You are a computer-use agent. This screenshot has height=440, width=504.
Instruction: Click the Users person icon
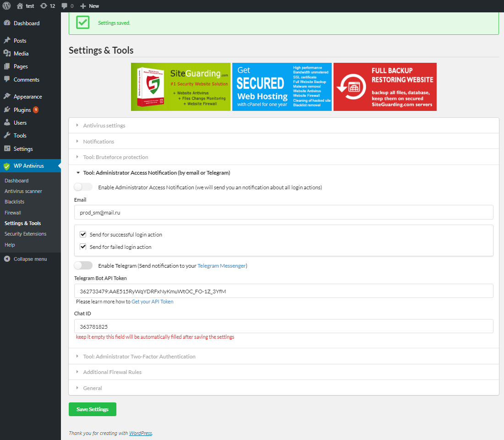7,122
